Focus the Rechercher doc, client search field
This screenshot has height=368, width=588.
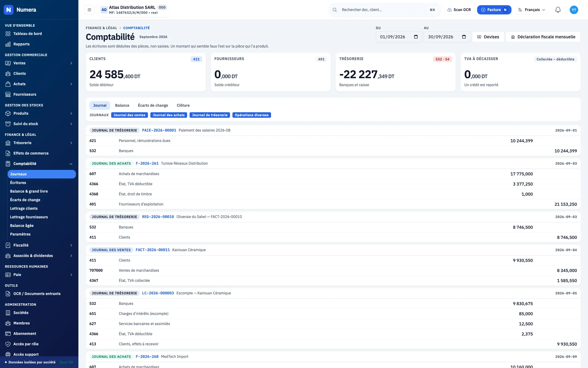coord(385,10)
